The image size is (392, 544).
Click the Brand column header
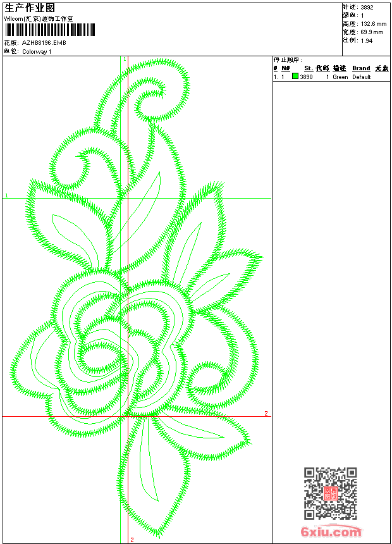361,68
